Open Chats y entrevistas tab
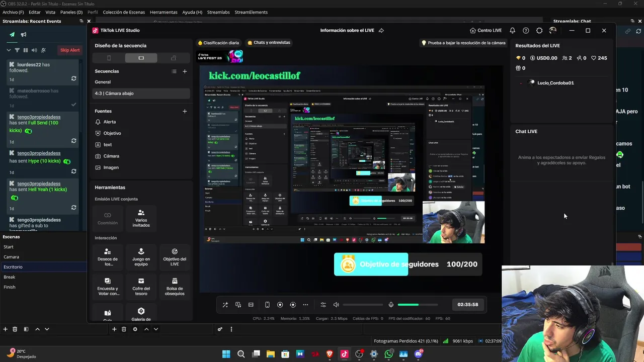 [x=269, y=43]
